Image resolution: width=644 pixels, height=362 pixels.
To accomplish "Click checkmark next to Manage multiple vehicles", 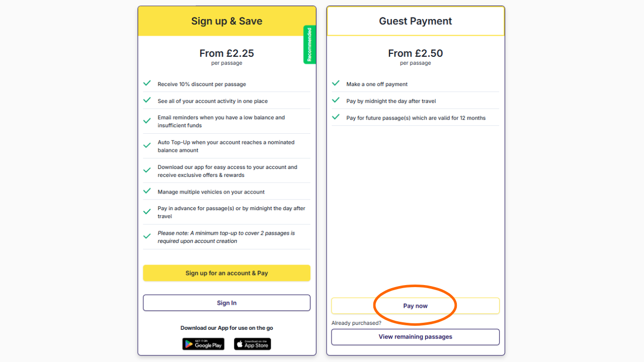I will tap(147, 191).
